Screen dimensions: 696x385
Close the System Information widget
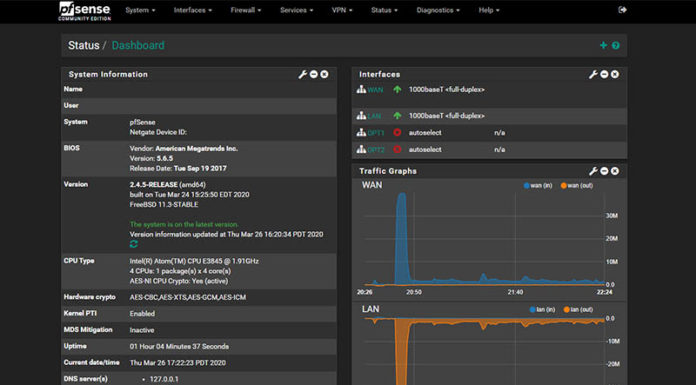[x=324, y=74]
